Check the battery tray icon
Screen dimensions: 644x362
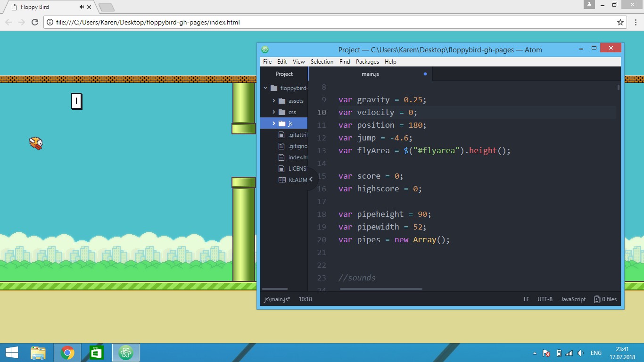(559, 353)
